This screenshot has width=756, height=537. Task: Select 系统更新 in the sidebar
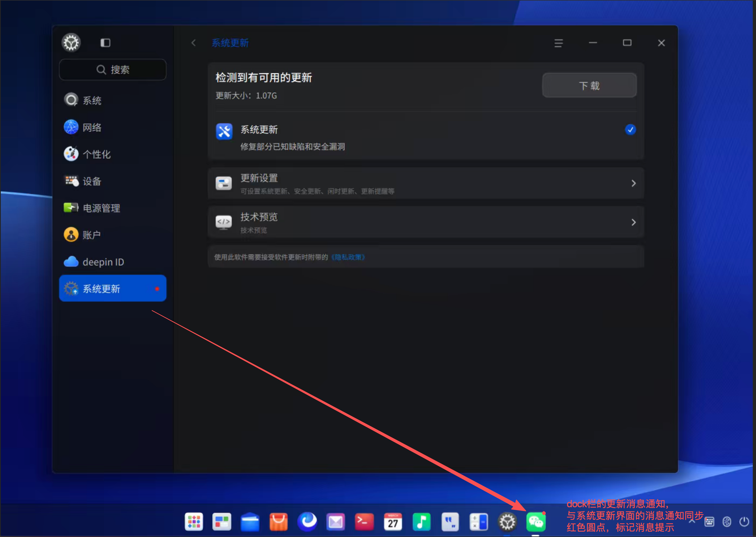[113, 288]
